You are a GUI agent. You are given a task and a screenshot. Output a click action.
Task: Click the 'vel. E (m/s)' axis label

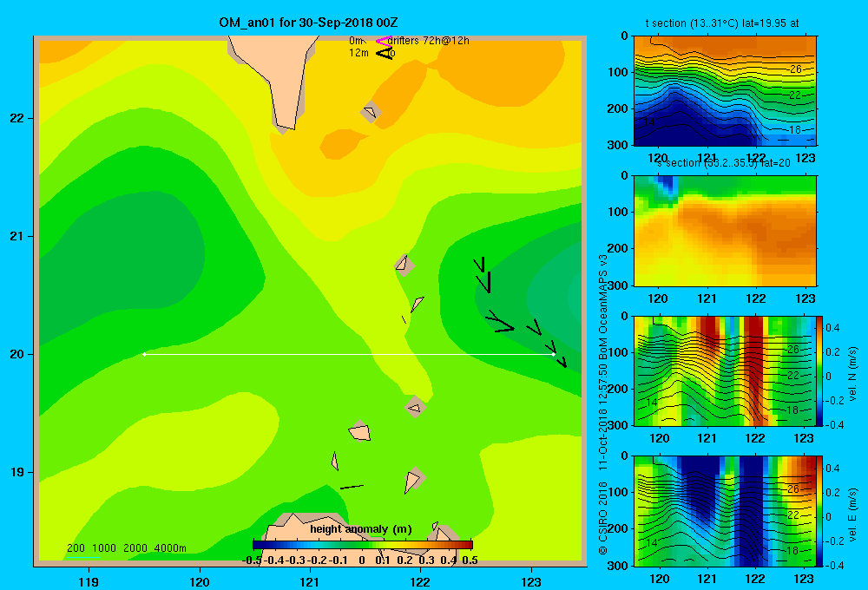click(x=853, y=515)
